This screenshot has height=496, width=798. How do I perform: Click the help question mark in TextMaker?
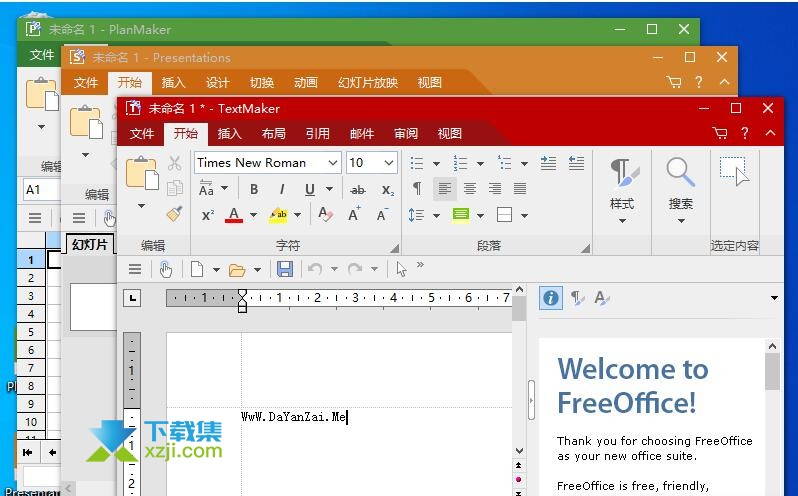click(x=745, y=134)
